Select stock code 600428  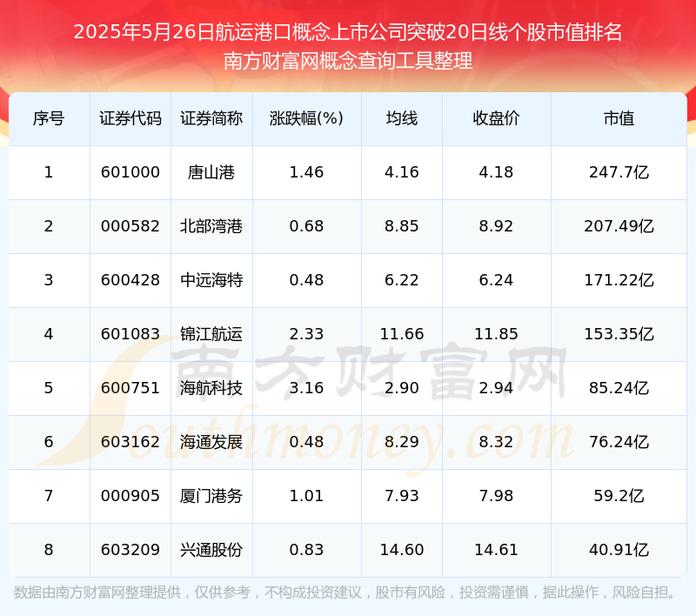point(130,280)
